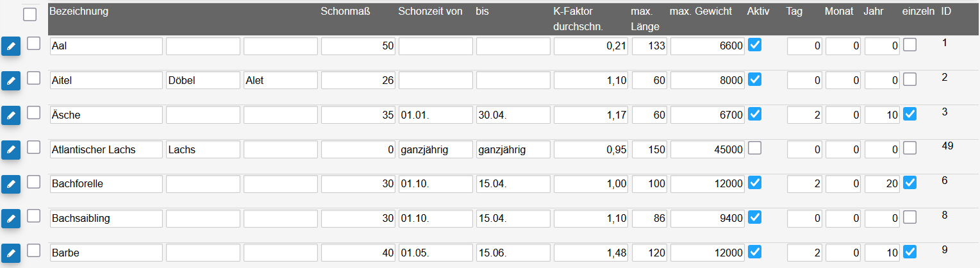Enable Aktiv for Atlantischer Lachs
Screen dimensions: 980x268
click(x=755, y=148)
